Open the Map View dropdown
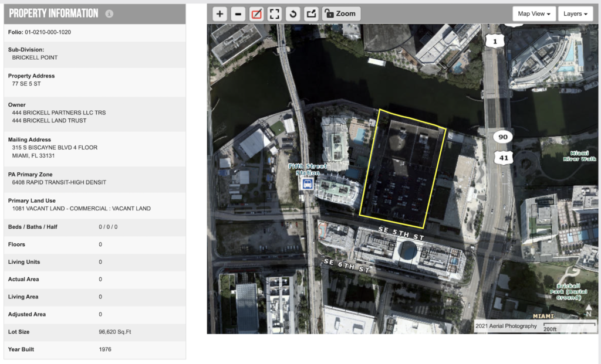The image size is (601, 364). [533, 13]
